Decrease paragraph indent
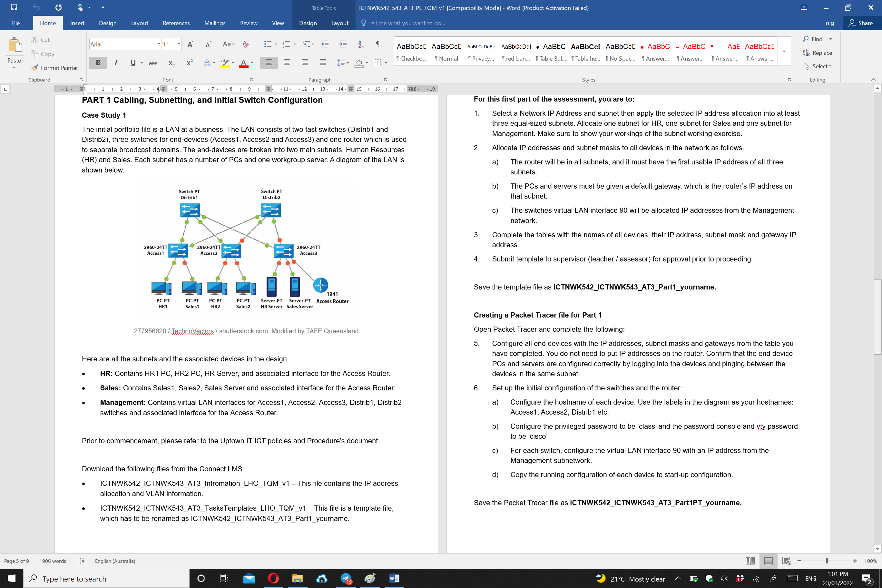882x588 pixels. (x=325, y=44)
